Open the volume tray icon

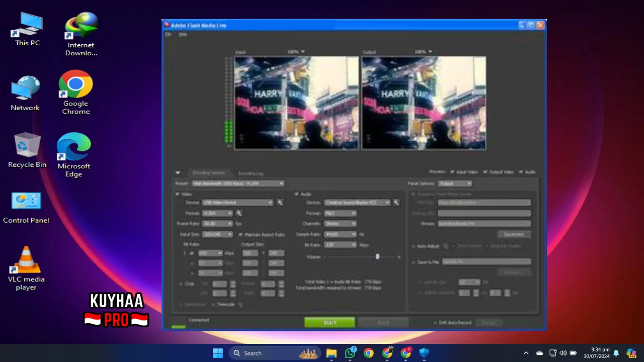click(x=562, y=353)
